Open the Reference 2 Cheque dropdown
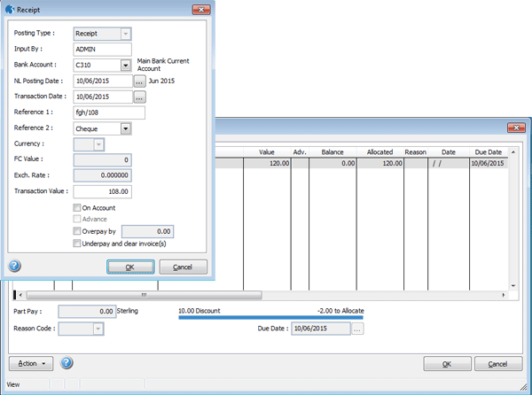 pos(126,128)
